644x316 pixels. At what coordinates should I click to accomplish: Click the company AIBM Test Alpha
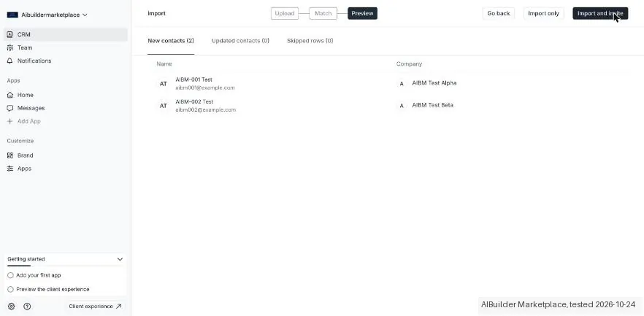click(x=434, y=83)
